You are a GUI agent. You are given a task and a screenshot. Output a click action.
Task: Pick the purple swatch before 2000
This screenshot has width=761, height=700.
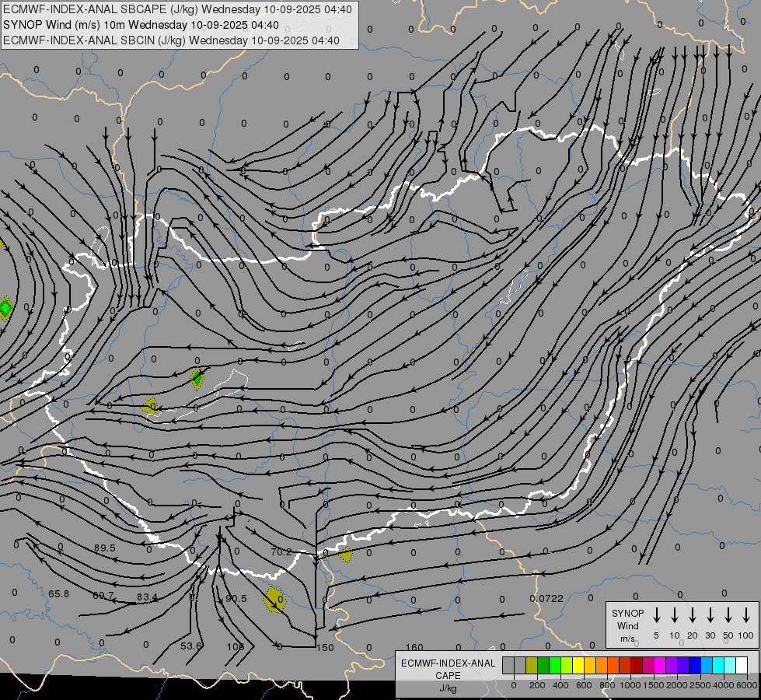(672, 665)
